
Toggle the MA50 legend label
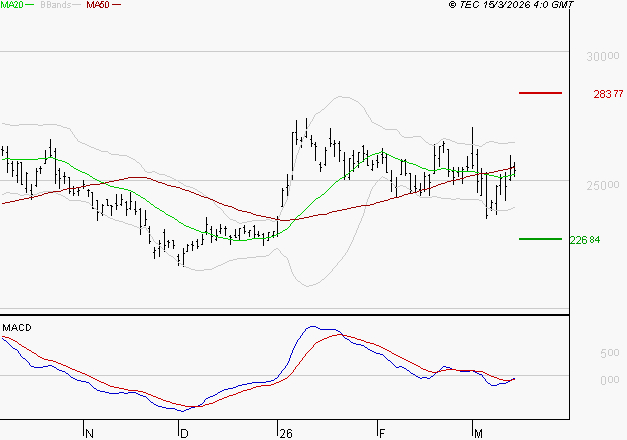click(x=98, y=5)
